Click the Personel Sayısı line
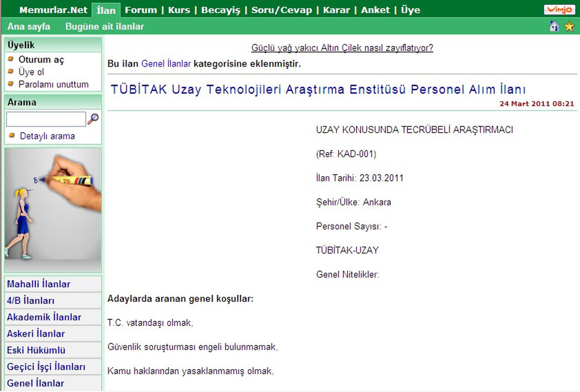Viewport: 580px width, 392px height. [x=352, y=227]
